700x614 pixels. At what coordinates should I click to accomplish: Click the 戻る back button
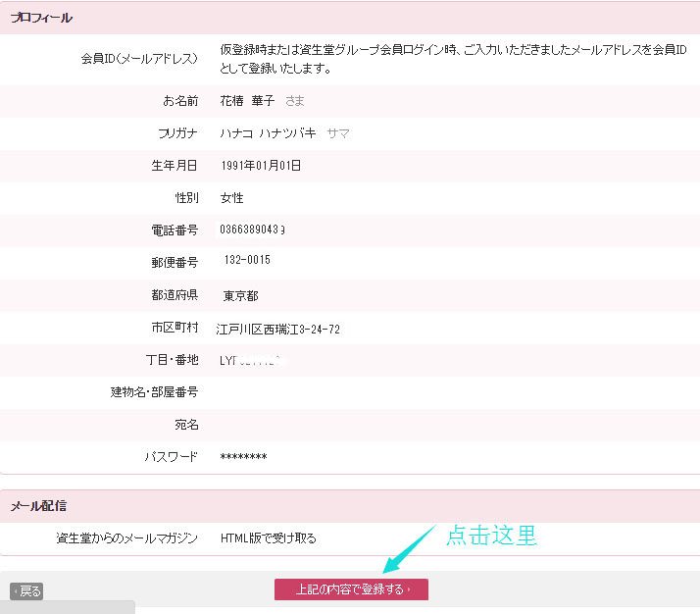(26, 591)
